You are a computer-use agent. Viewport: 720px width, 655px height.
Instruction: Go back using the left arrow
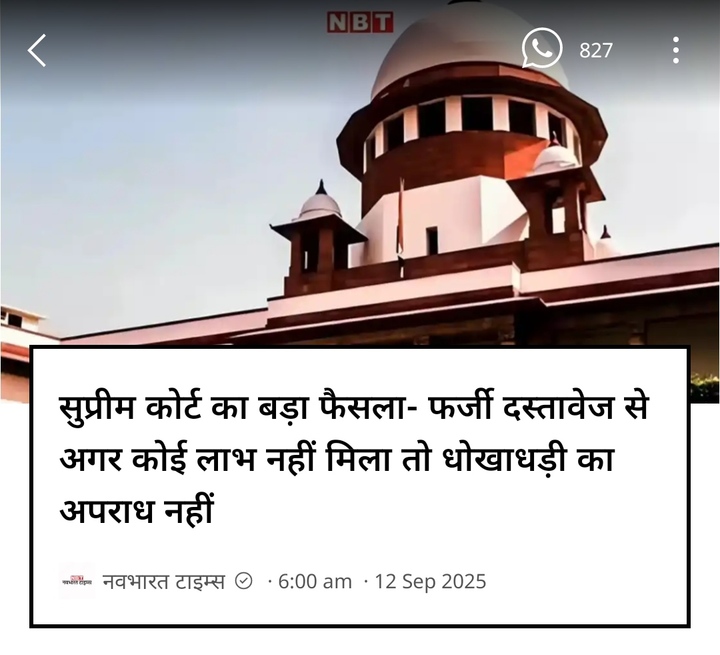pos(37,50)
